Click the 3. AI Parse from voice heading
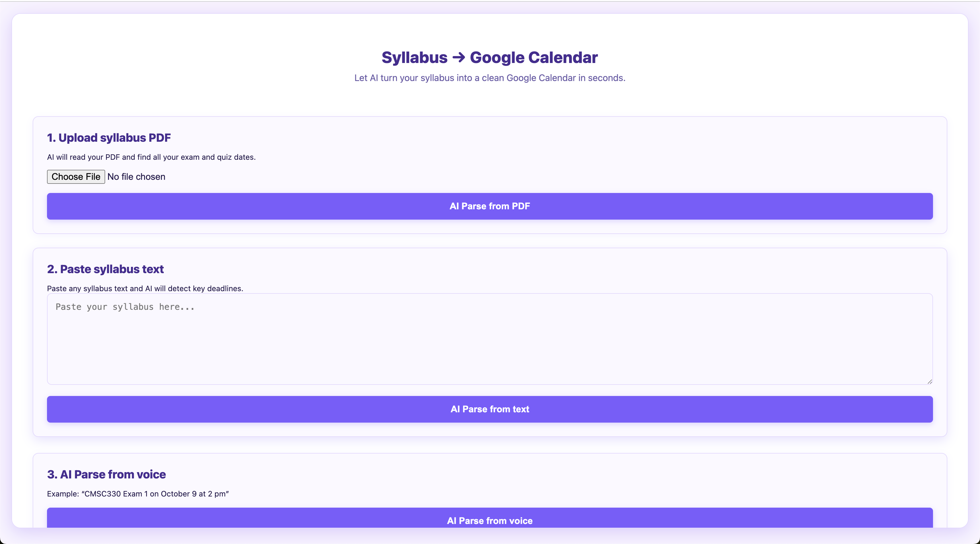Image resolution: width=980 pixels, height=544 pixels. (x=107, y=474)
